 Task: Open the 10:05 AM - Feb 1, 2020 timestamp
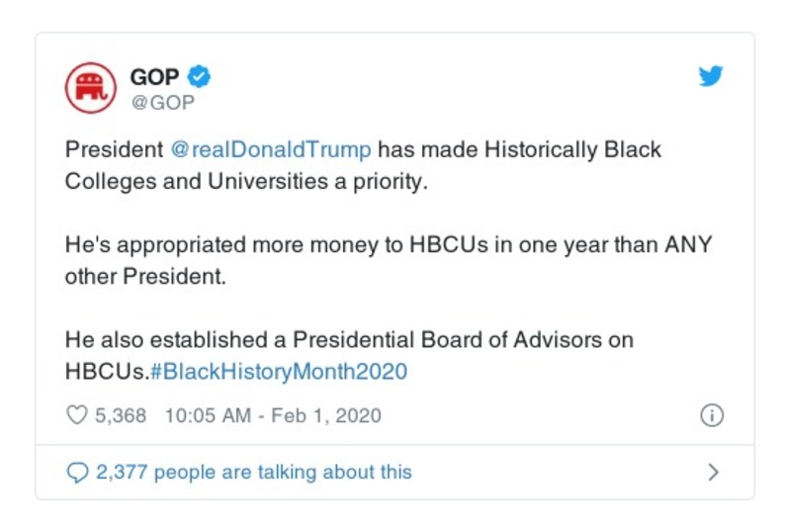pyautogui.click(x=272, y=415)
